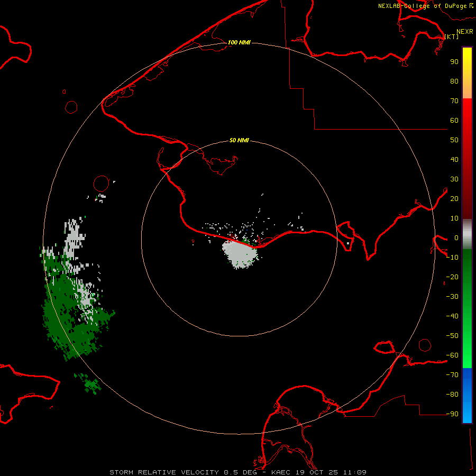
Task: Click the "50 NMI" range ring label
Action: point(239,140)
